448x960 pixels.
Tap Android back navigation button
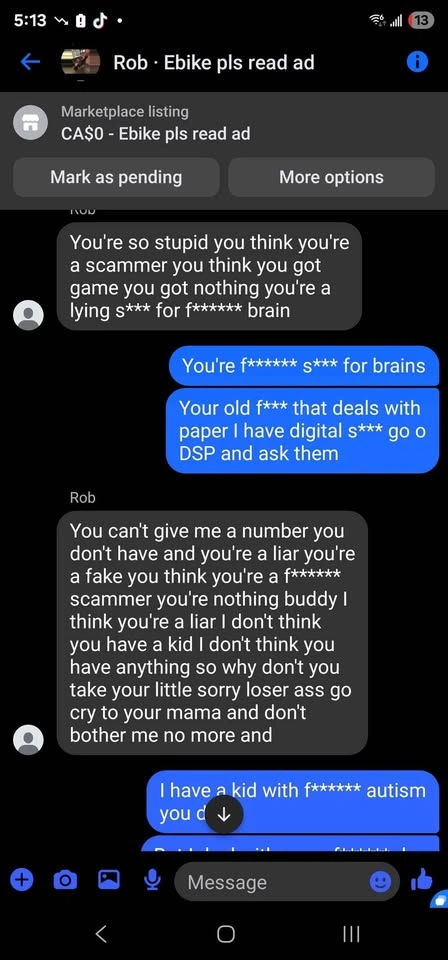[102, 933]
